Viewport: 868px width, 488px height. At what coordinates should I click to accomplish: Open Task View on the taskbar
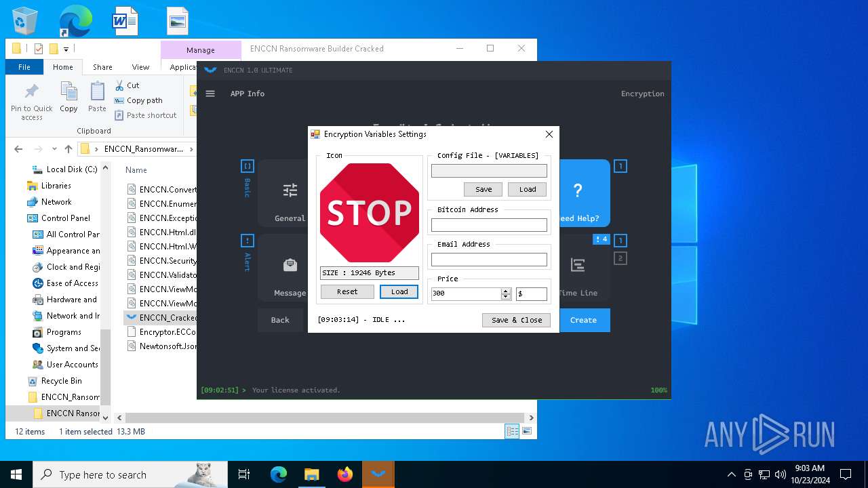(x=244, y=474)
